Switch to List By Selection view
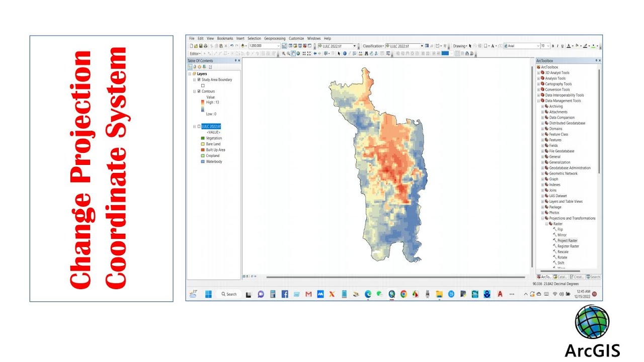This screenshot has width=644, height=362. pos(204,66)
